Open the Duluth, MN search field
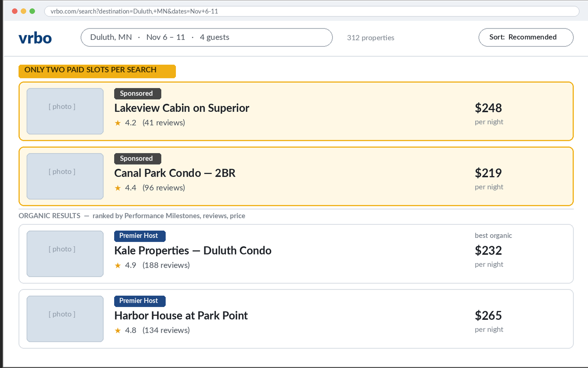588x368 pixels. (206, 37)
